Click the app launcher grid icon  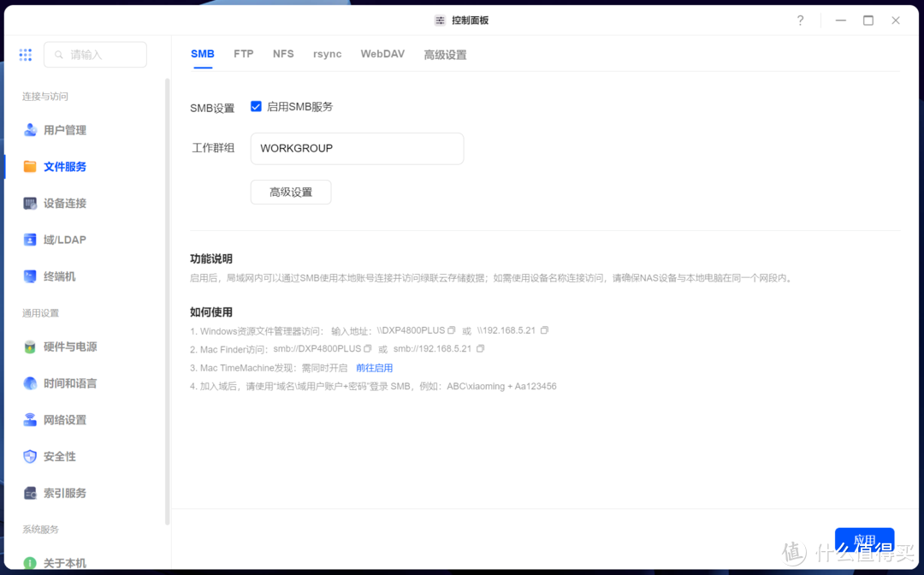pyautogui.click(x=25, y=54)
